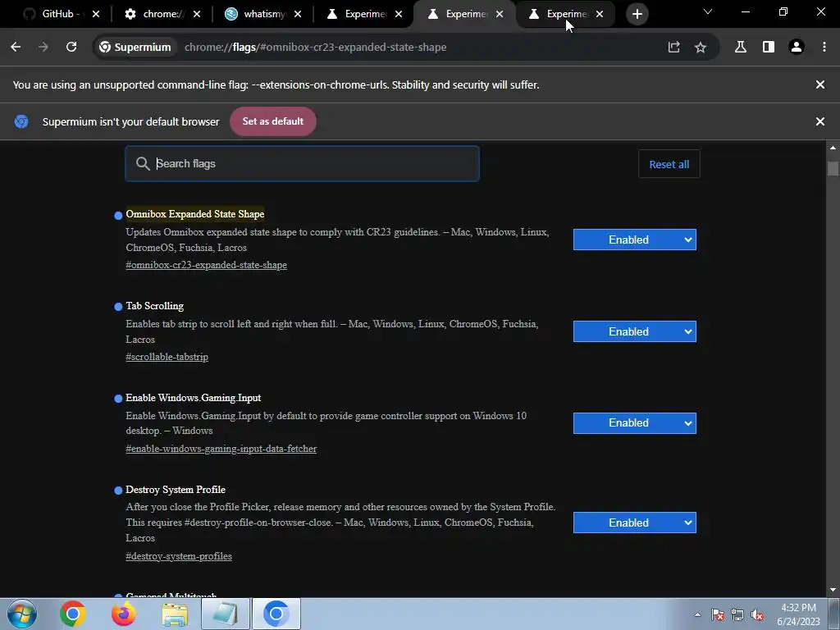Switch to the chrome:// settings tab

click(x=155, y=15)
